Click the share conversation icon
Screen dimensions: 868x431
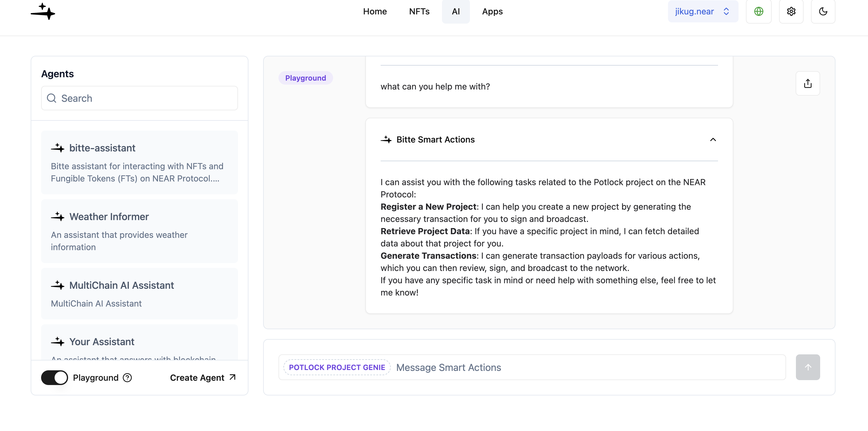[807, 83]
